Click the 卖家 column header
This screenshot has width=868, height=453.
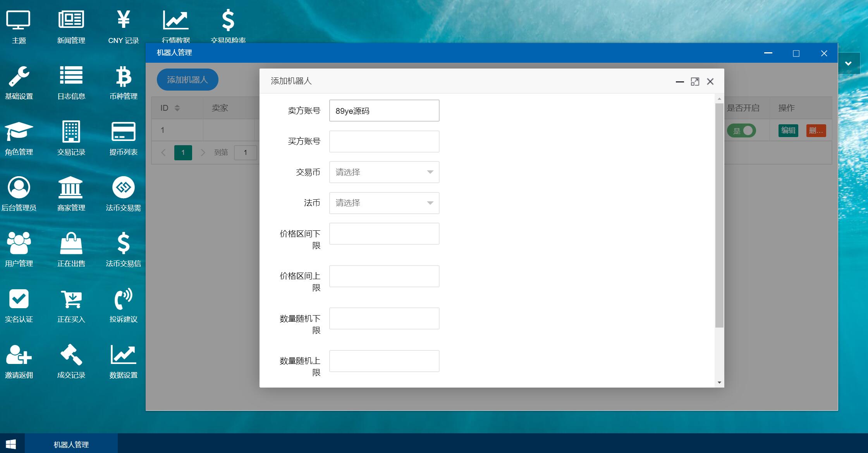[220, 108]
